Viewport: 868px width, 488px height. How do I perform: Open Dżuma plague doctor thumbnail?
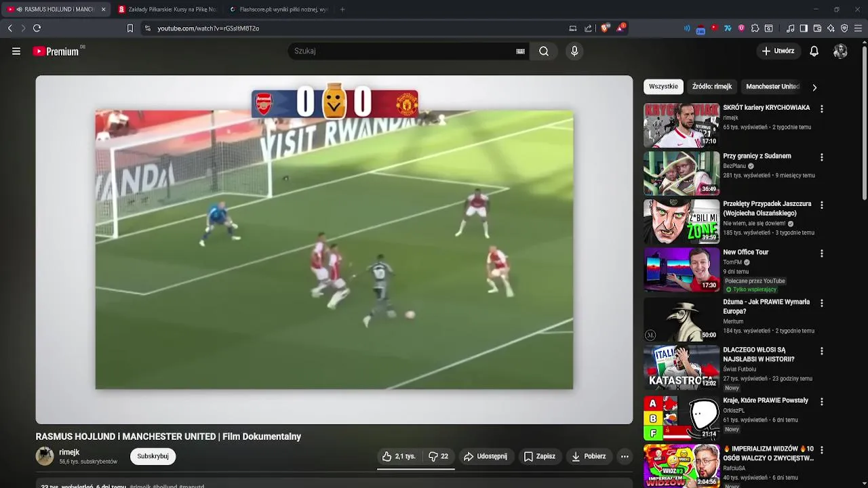click(681, 319)
